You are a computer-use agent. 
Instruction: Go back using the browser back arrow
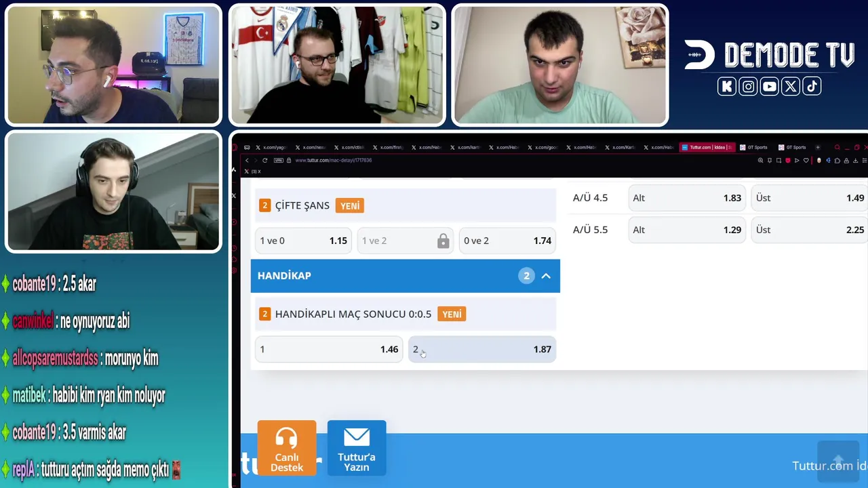[247, 161]
